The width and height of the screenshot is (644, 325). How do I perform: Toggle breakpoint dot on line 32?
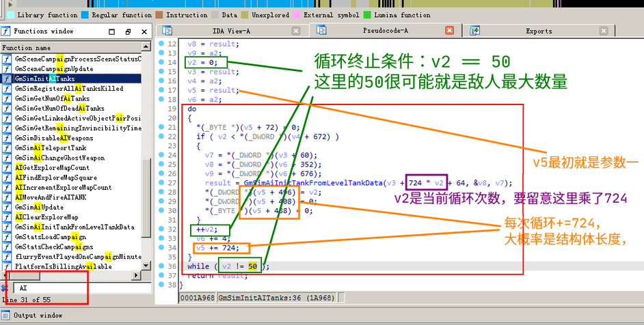pyautogui.click(x=161, y=229)
